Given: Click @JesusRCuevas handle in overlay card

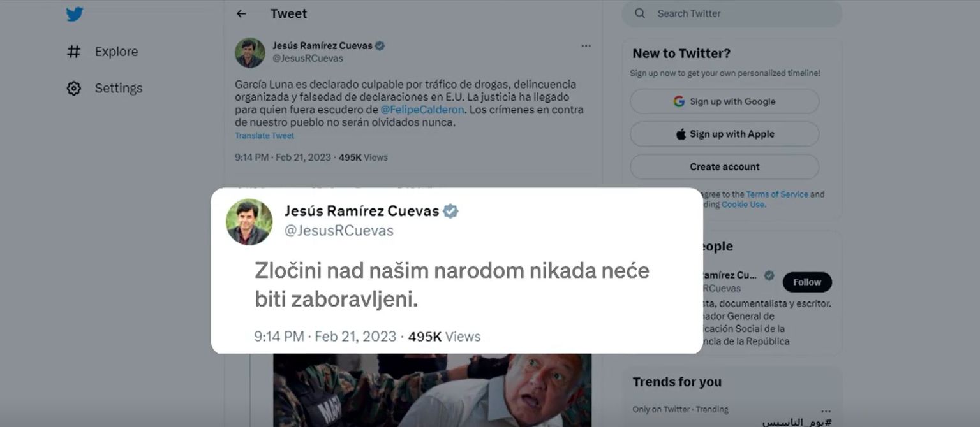Looking at the screenshot, I should click(x=339, y=231).
